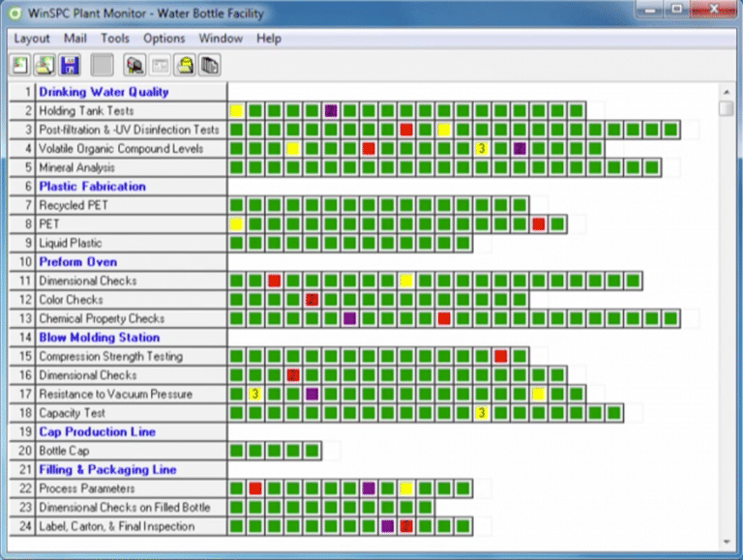
Task: Open the Options menu
Action: point(163,39)
